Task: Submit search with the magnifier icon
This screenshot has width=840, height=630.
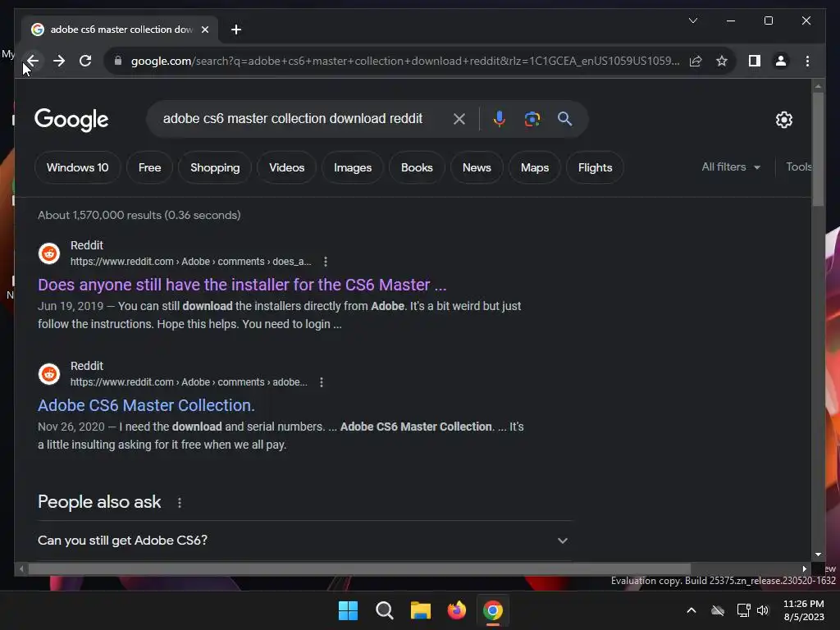Action: click(x=564, y=119)
